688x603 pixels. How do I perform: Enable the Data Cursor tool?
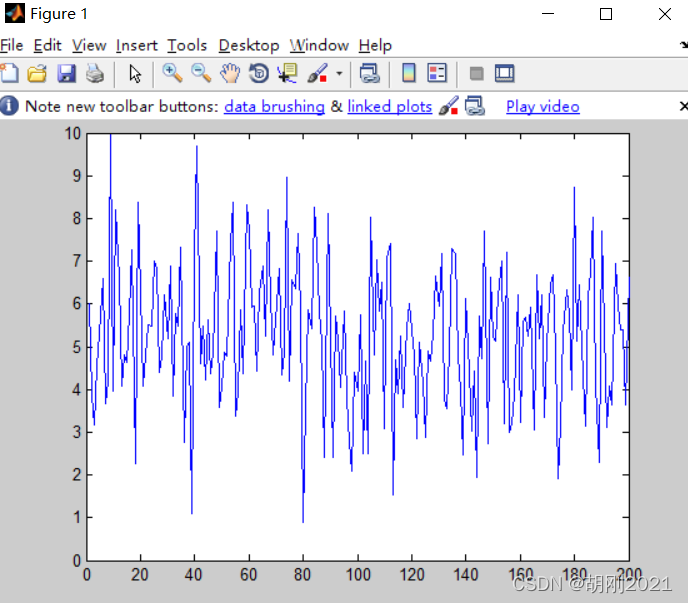(288, 73)
